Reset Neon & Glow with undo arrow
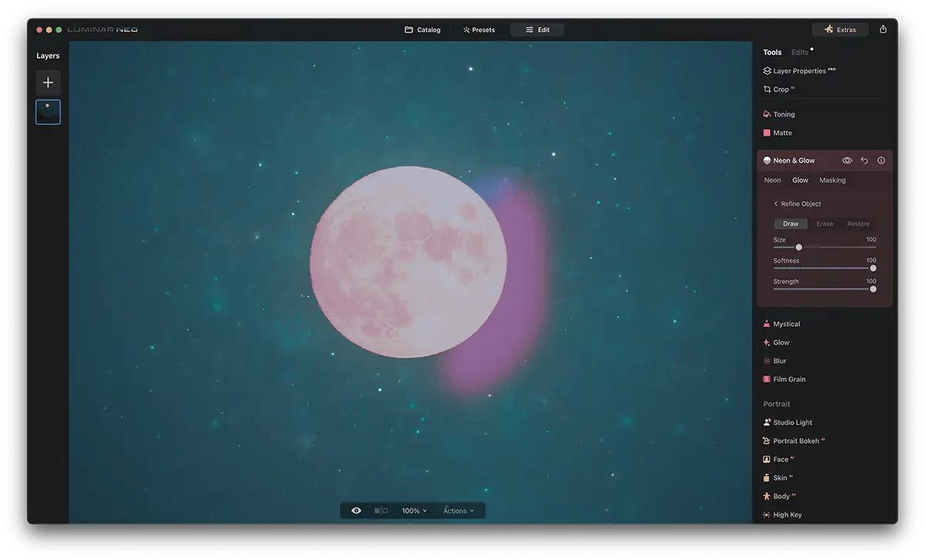The height and width of the screenshot is (560, 925). point(864,160)
